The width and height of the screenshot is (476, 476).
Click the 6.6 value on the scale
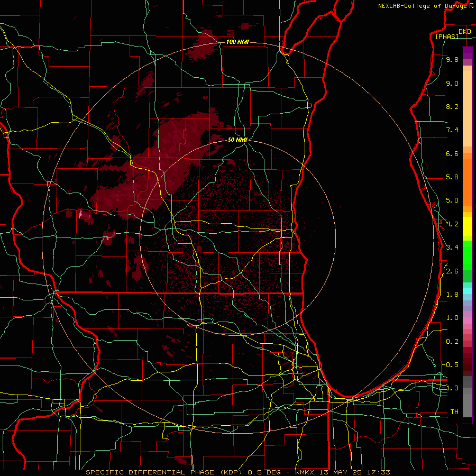click(452, 154)
